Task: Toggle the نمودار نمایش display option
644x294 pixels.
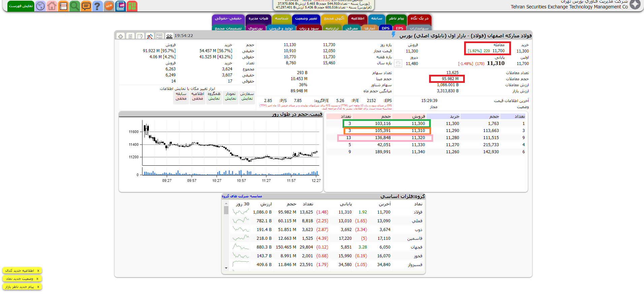Action: [x=230, y=97]
